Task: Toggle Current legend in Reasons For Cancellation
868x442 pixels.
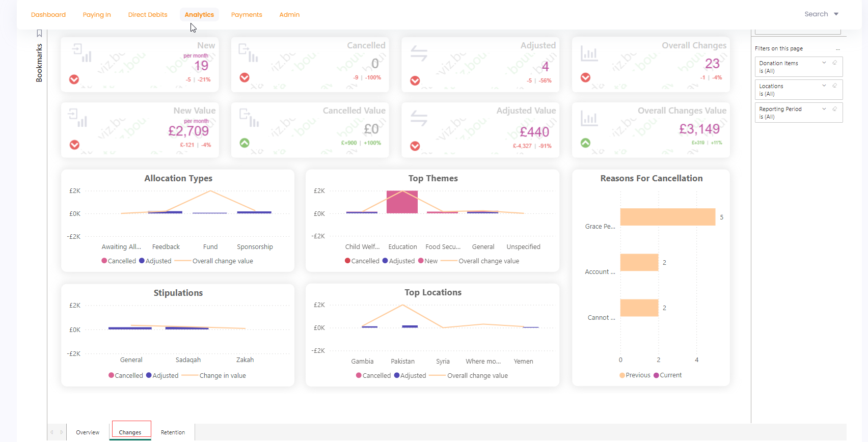Action: coord(667,375)
